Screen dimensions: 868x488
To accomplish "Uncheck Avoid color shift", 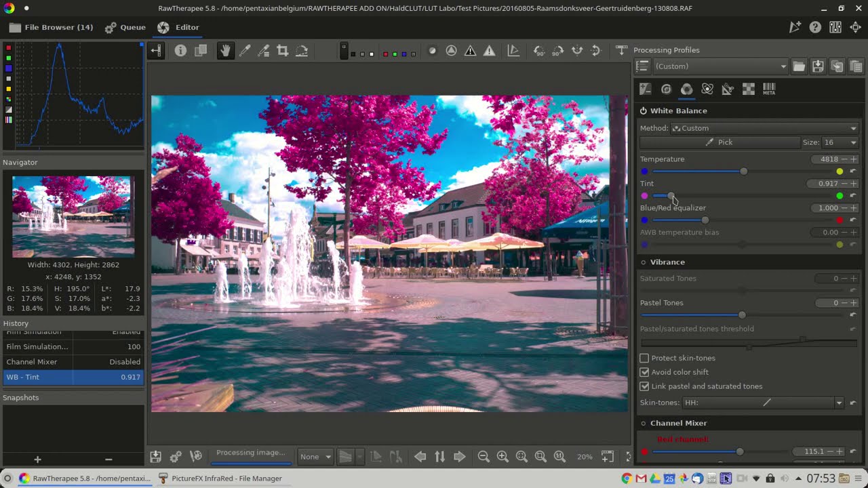I will 644,372.
